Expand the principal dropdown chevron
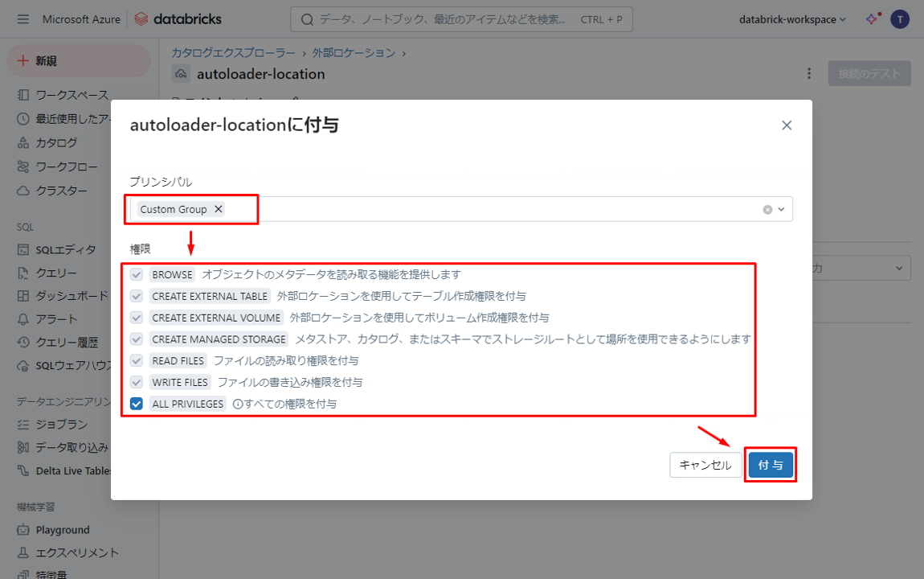This screenshot has height=579, width=924. coord(782,209)
